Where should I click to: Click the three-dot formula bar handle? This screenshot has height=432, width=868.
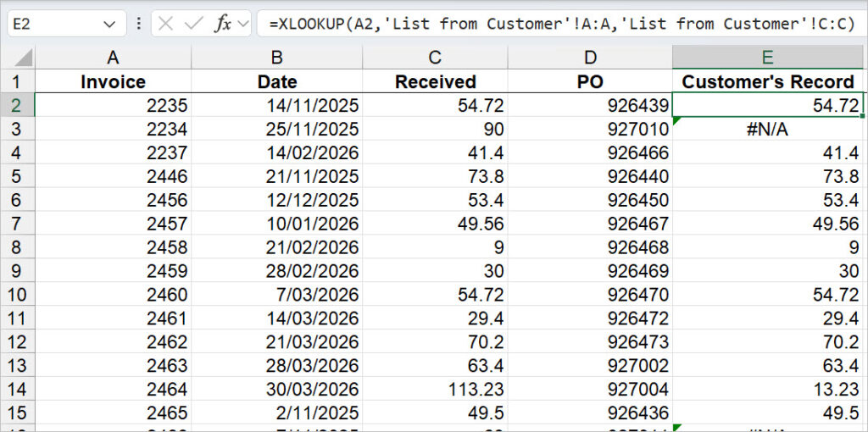(x=139, y=24)
